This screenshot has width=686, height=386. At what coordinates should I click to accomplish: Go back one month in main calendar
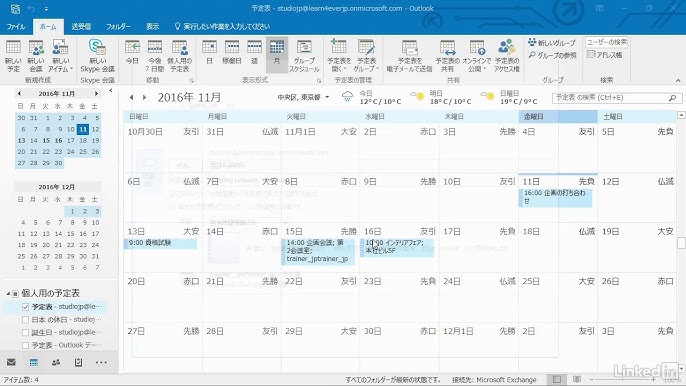pyautogui.click(x=132, y=97)
